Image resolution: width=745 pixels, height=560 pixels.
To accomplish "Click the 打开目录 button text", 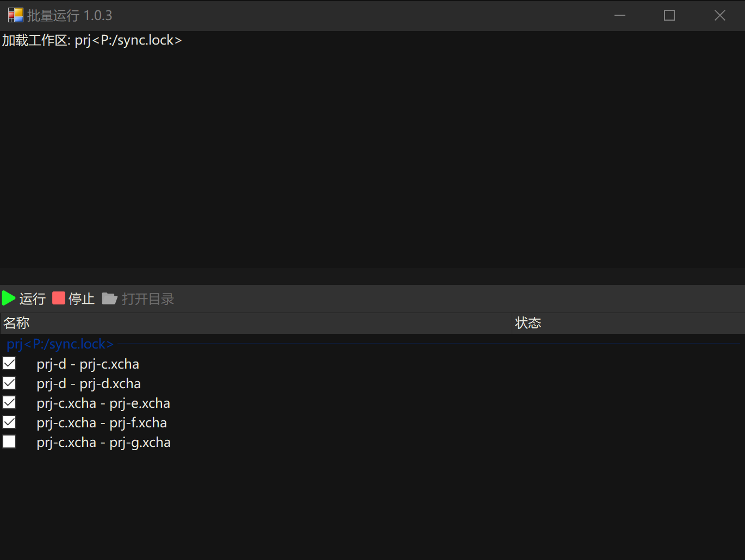I will point(148,298).
